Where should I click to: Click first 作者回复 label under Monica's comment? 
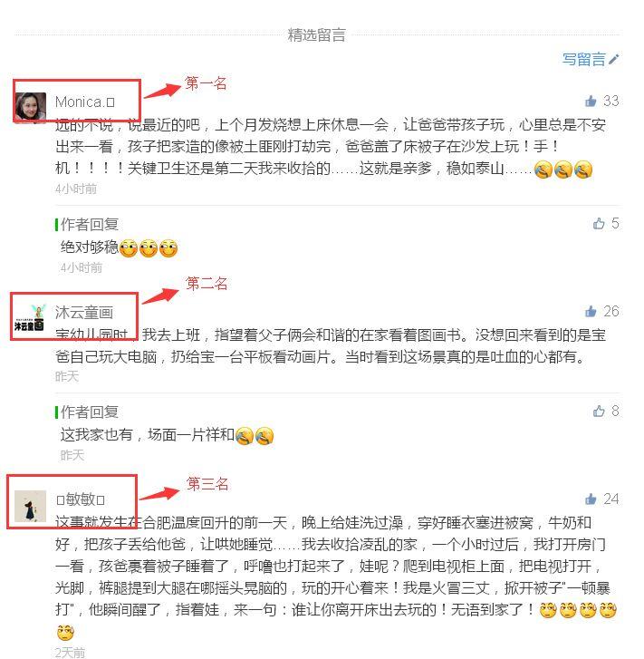tap(89, 225)
